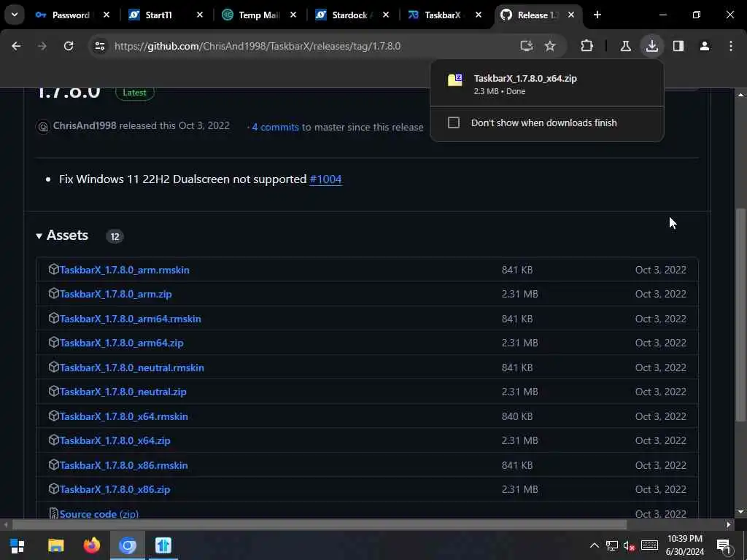This screenshot has height=560, width=747.
Task: Click the vertical scrollbar thumb
Action: [740, 314]
